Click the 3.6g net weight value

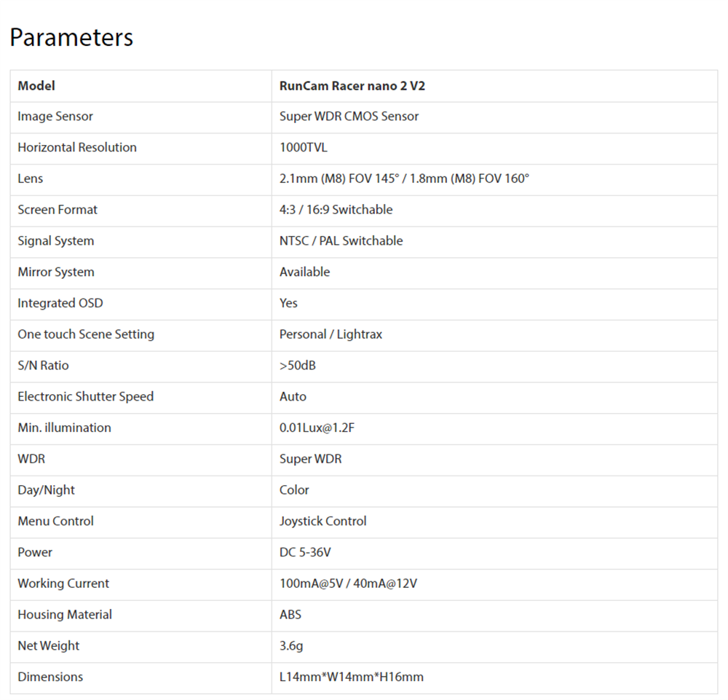tap(290, 646)
